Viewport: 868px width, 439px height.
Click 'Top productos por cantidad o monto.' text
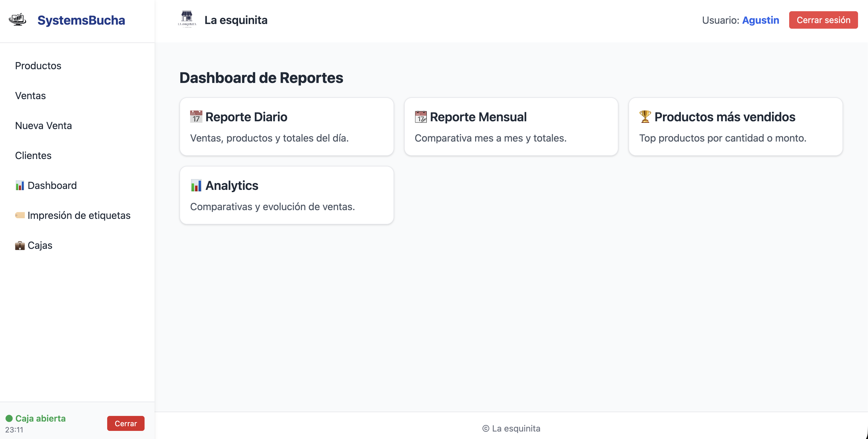[723, 138]
